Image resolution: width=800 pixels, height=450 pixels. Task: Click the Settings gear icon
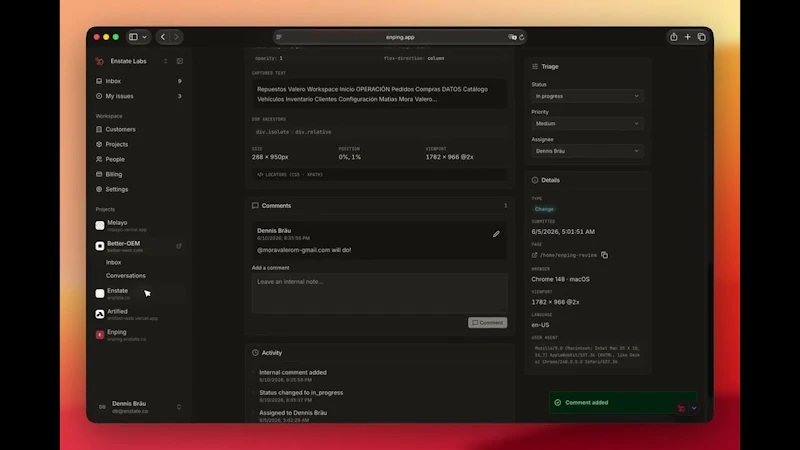coord(99,189)
